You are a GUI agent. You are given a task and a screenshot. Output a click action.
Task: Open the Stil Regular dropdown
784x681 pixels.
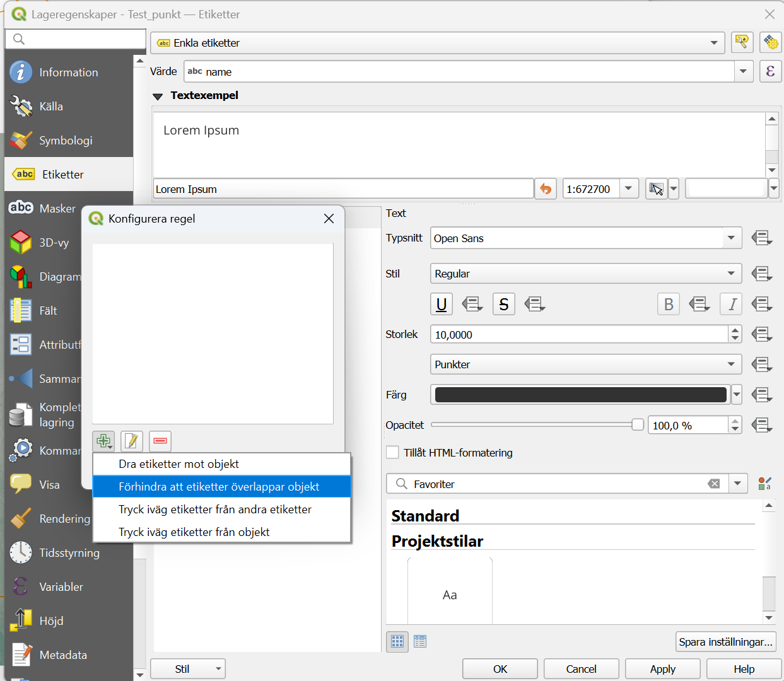pyautogui.click(x=586, y=274)
